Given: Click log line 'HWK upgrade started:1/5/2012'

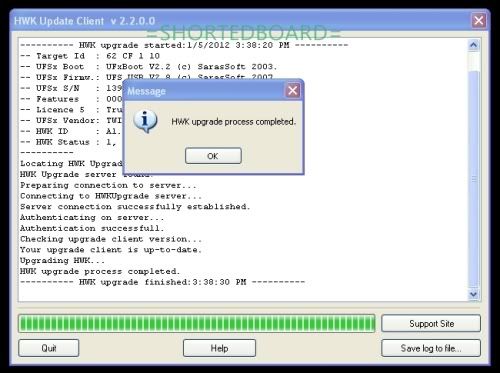Looking at the screenshot, I should click(x=184, y=45).
